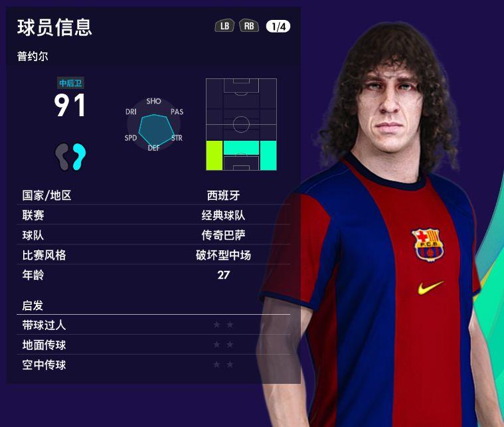The image size is (504, 427).
Task: Click stars beside 空中传球
Action: click(223, 365)
